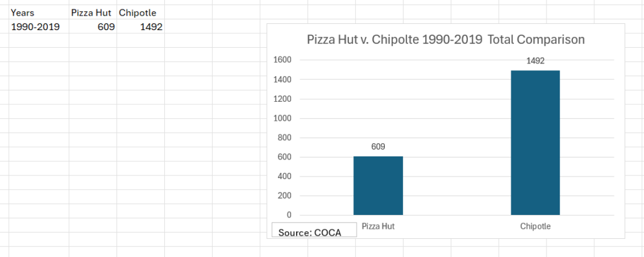Click the 800 value on vertical axis

pos(286,138)
